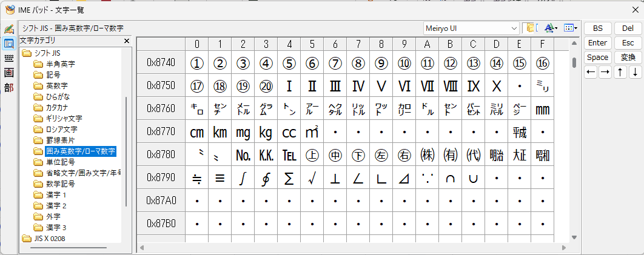Click the down arrow cursor button
This screenshot has width=644, height=255.
click(635, 73)
